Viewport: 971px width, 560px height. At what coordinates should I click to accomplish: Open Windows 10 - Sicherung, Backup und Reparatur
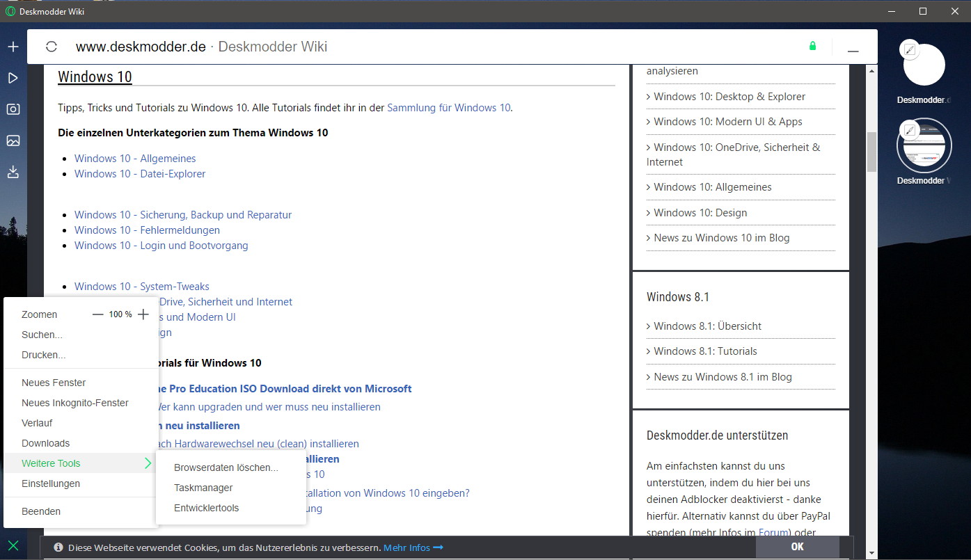pyautogui.click(x=183, y=215)
